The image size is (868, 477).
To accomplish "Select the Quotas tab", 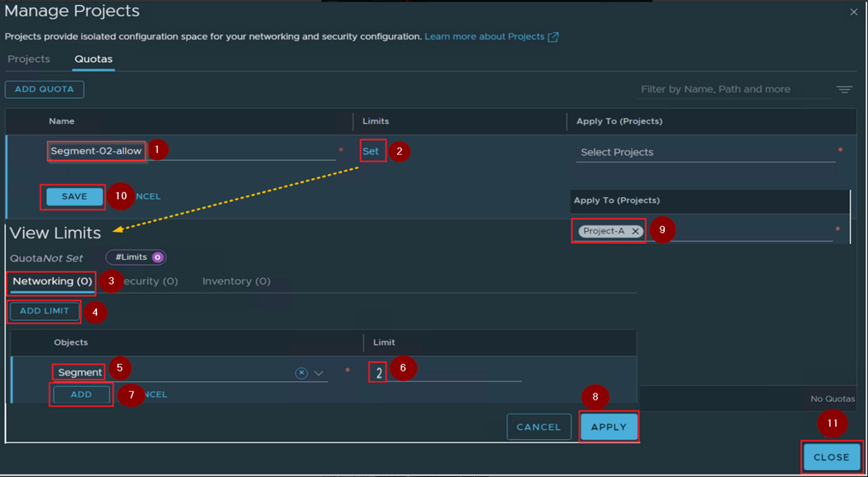I will point(94,59).
